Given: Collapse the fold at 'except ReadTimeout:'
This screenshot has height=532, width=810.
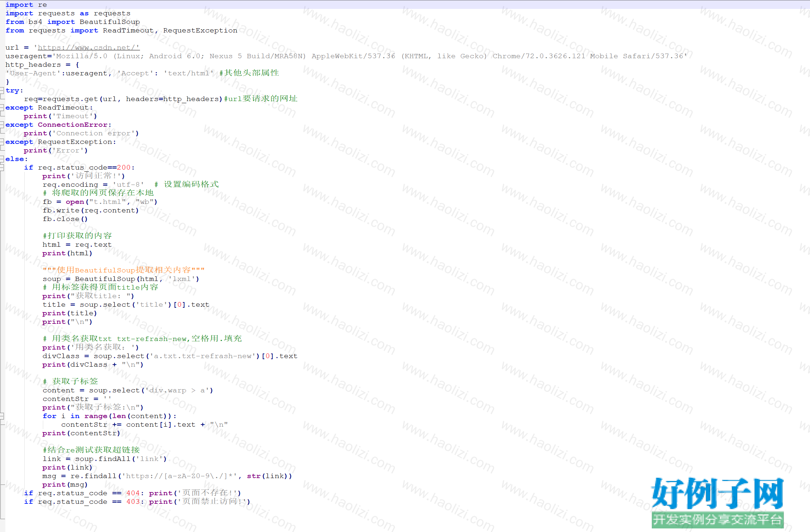Looking at the screenshot, I should pyautogui.click(x=2, y=107).
